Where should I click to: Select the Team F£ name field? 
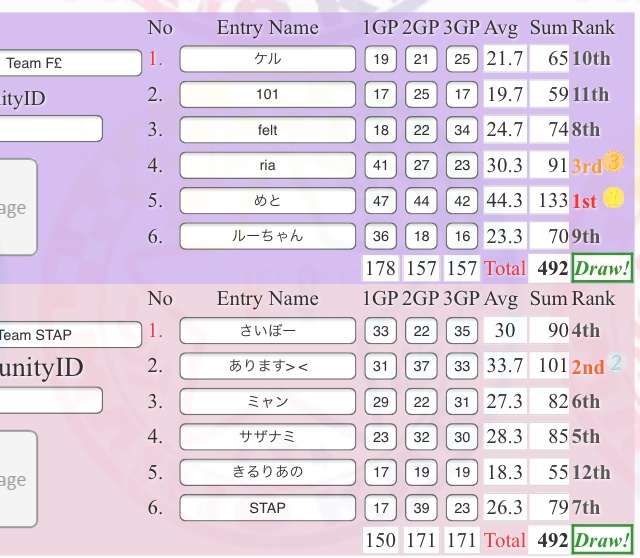[70, 63]
